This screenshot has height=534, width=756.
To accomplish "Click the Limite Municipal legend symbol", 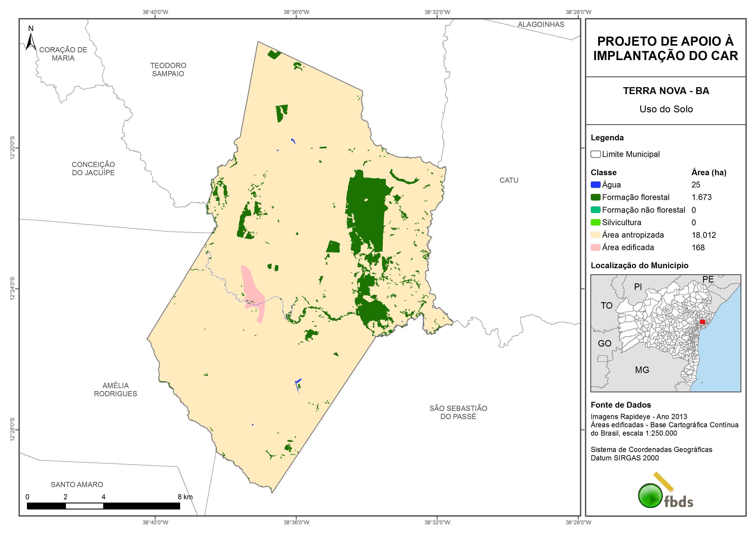I will click(x=595, y=154).
